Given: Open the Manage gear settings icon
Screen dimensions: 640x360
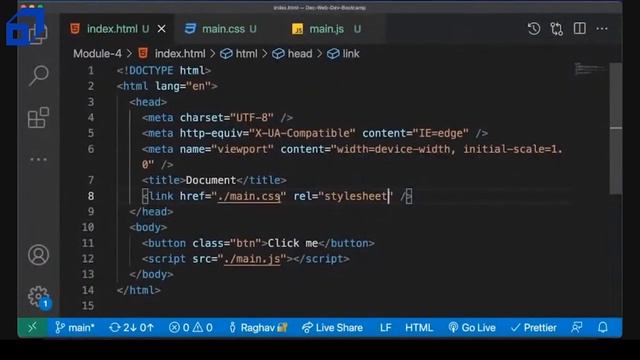Looking at the screenshot, I should coord(39,297).
